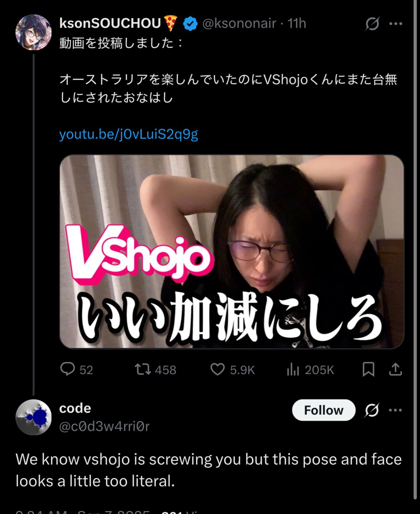This screenshot has height=514, width=420.
Task: Open the VShojo video thumbnail
Action: 232,251
